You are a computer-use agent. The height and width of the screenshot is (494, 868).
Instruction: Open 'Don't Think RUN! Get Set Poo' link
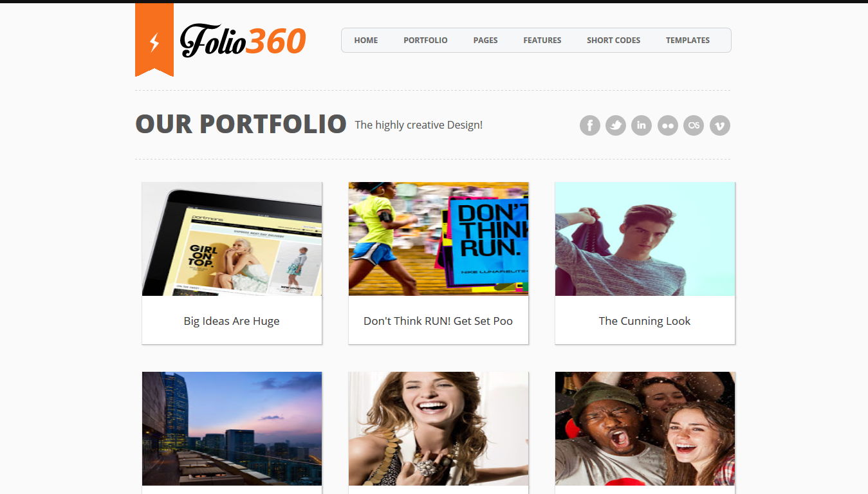pyautogui.click(x=438, y=321)
